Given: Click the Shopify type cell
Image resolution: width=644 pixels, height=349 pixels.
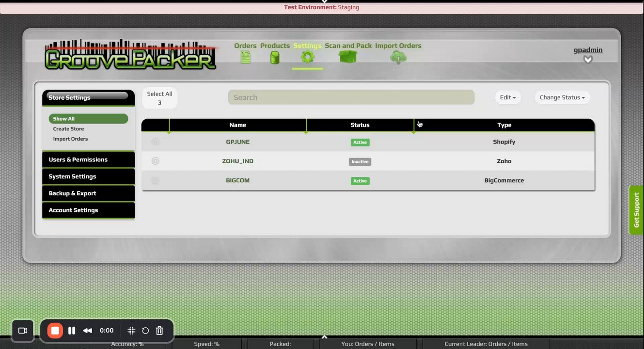Looking at the screenshot, I should pyautogui.click(x=504, y=142).
